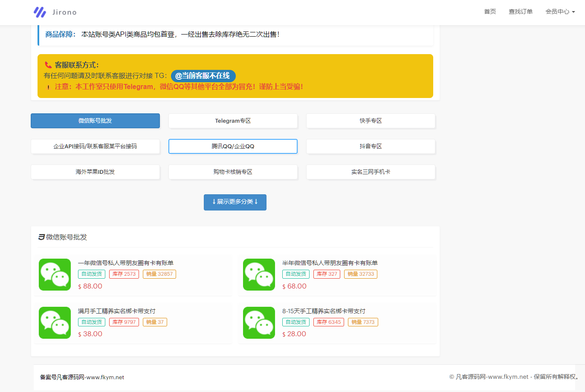Click the 销量 7373 sales tag
Image resolution: width=585 pixels, height=392 pixels.
(363, 322)
